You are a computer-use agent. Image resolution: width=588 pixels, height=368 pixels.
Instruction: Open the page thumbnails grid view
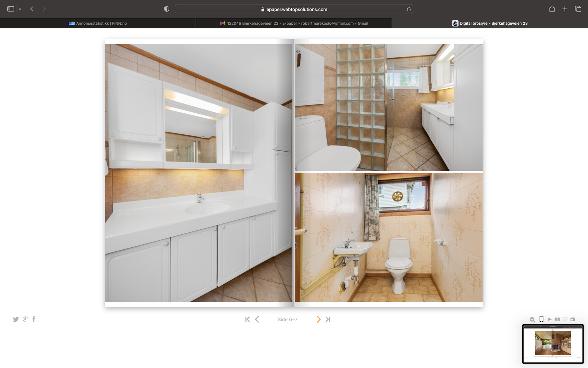point(565,319)
